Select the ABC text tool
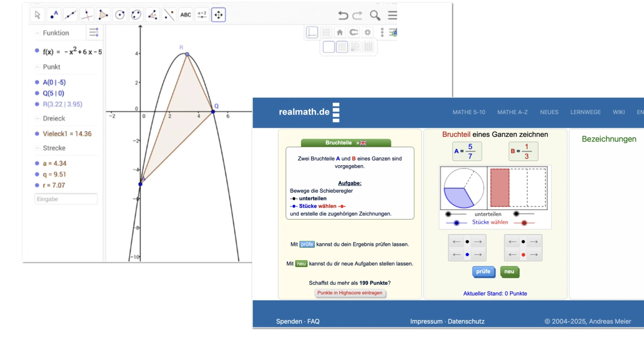Image resolution: width=644 pixels, height=343 pixels. pos(186,15)
